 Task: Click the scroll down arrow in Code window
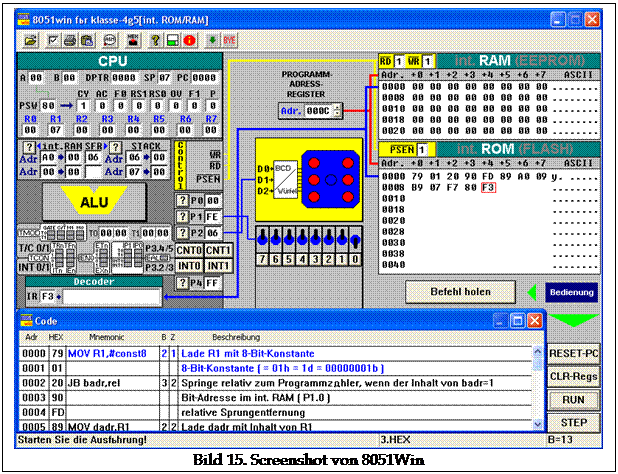pyautogui.click(x=538, y=424)
